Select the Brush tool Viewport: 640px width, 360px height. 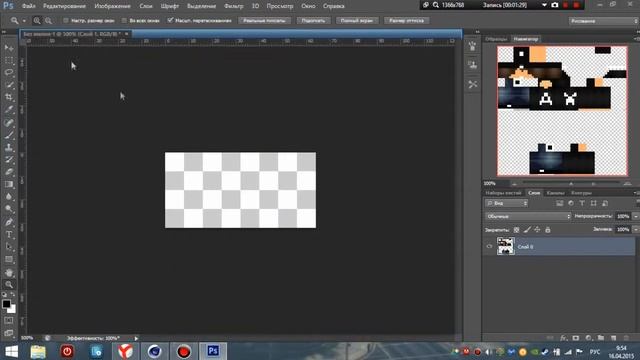9,135
